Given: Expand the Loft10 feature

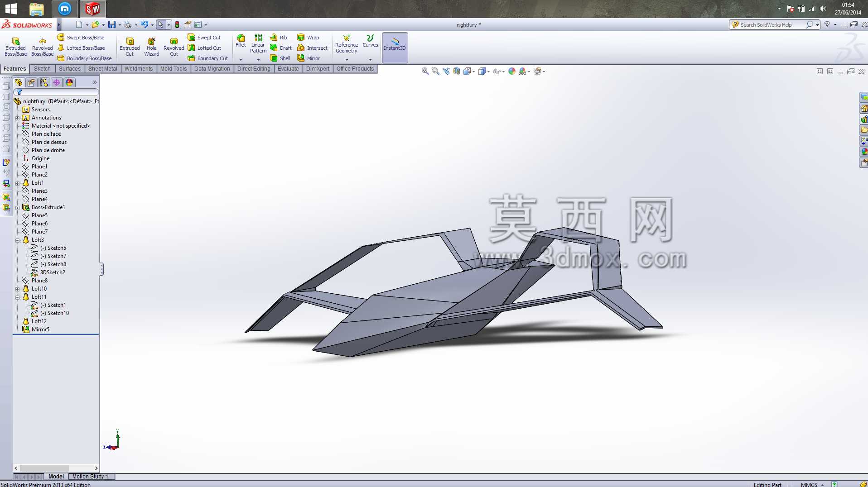Looking at the screenshot, I should click(18, 289).
